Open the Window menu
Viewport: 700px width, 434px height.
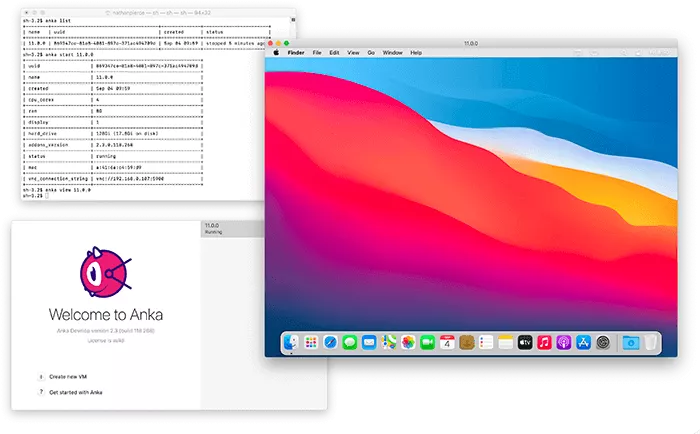tap(393, 53)
